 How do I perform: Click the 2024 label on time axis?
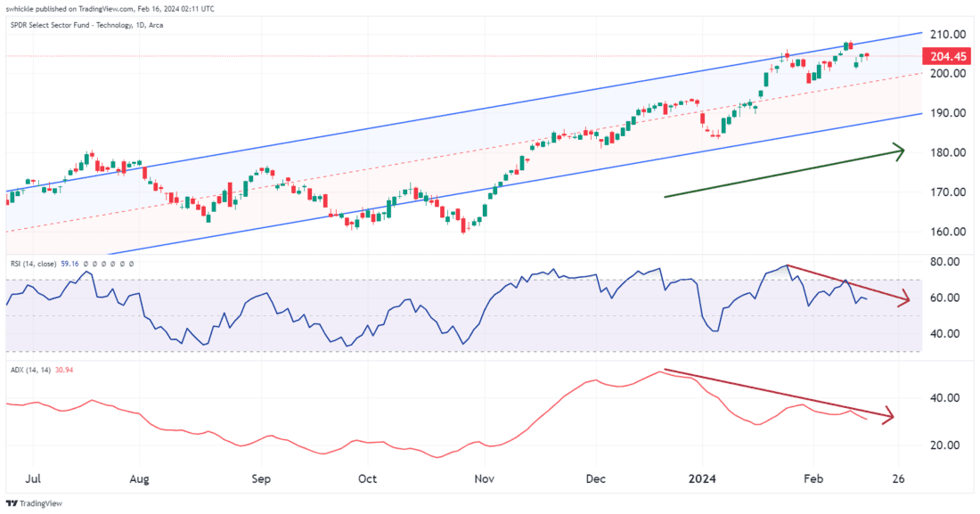click(701, 478)
